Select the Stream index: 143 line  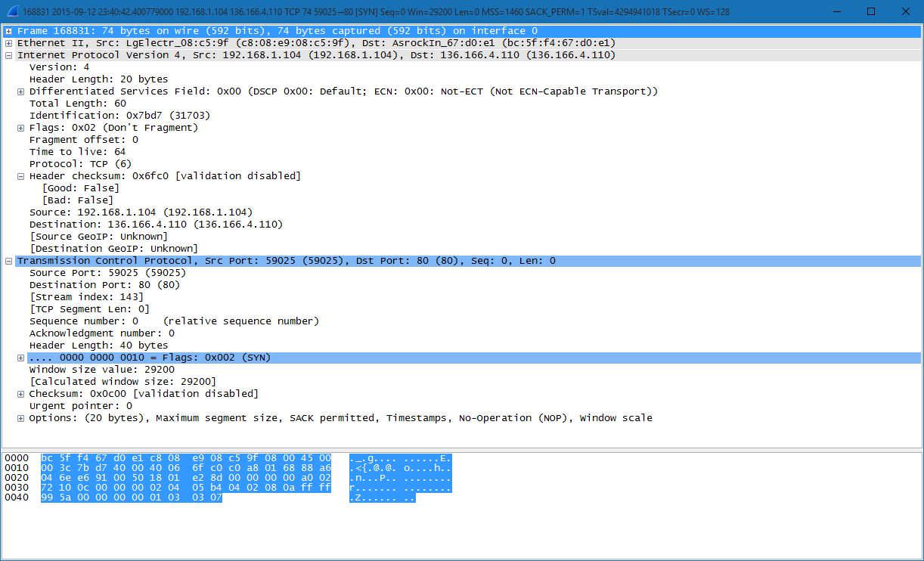click(86, 297)
